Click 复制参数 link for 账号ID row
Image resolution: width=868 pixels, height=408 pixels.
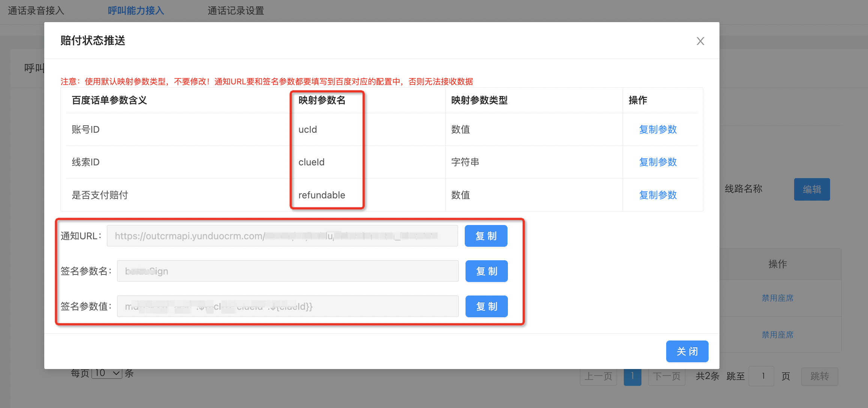658,129
